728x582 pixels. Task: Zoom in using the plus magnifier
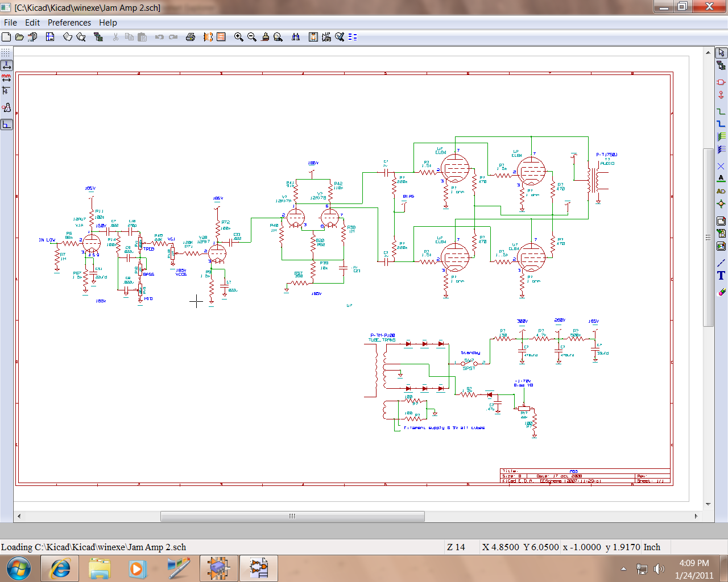click(x=239, y=37)
